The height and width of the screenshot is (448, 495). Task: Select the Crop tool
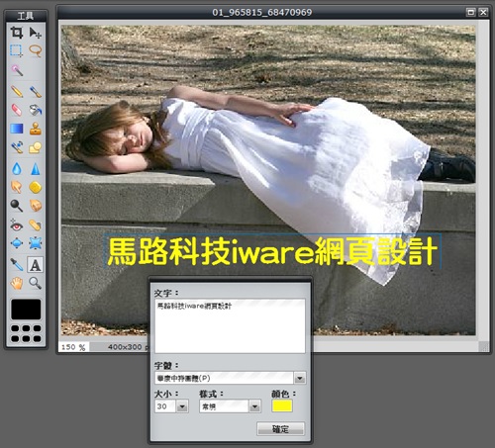(x=17, y=33)
